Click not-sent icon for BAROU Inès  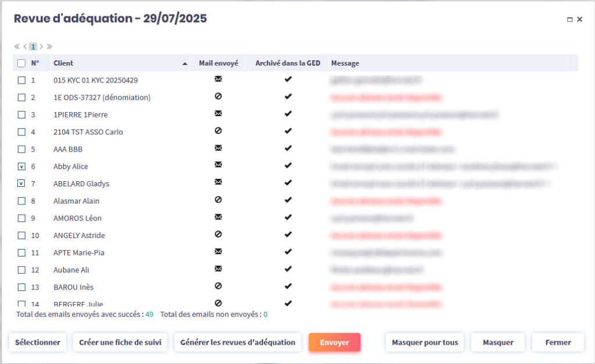click(218, 286)
